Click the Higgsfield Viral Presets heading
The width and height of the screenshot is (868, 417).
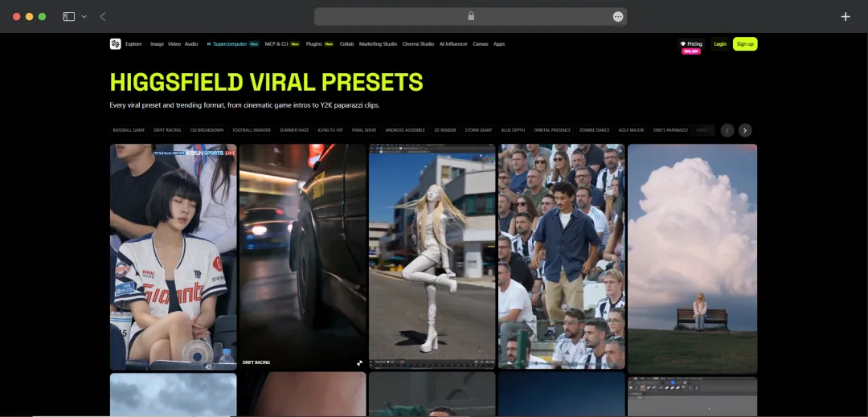[266, 83]
